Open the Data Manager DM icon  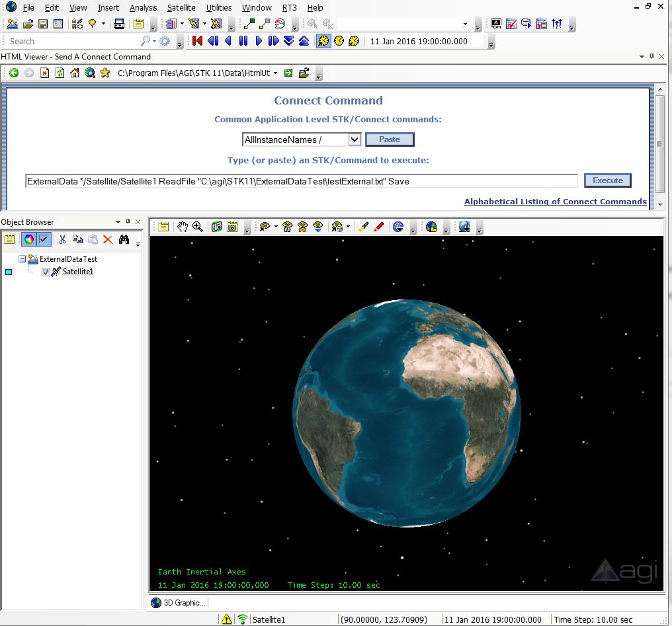tap(496, 24)
